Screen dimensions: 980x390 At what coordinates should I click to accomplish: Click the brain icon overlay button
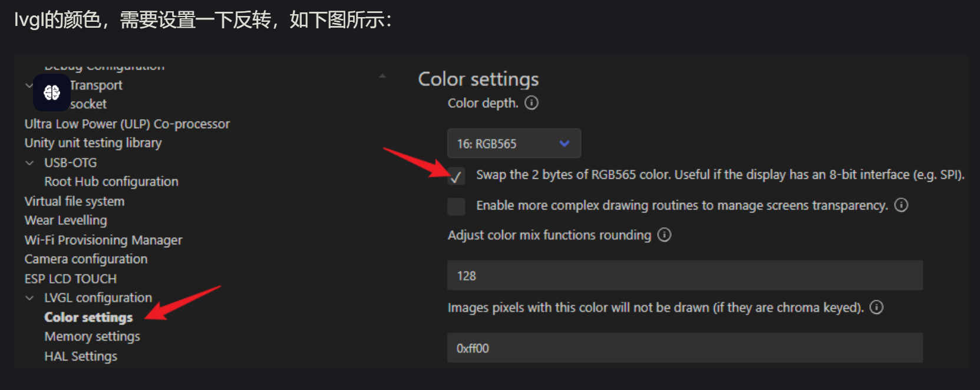[x=52, y=93]
